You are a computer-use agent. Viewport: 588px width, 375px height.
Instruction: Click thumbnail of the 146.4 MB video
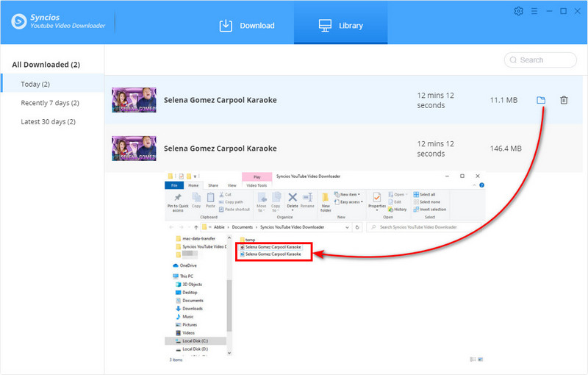click(x=134, y=149)
